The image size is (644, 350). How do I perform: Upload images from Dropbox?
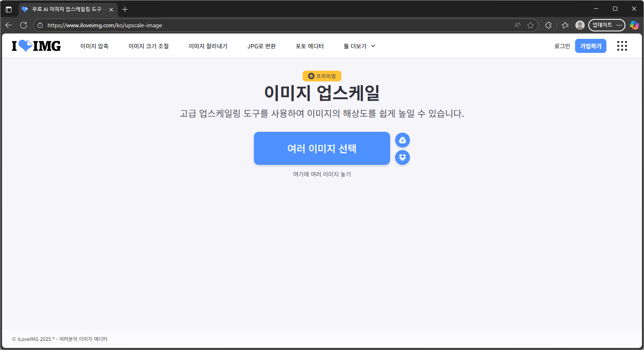[x=402, y=157]
